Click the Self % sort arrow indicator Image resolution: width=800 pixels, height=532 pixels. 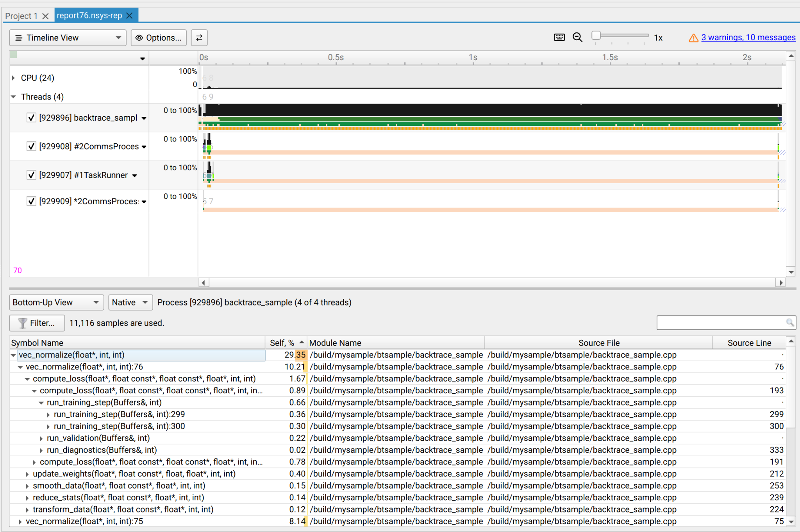pos(302,343)
